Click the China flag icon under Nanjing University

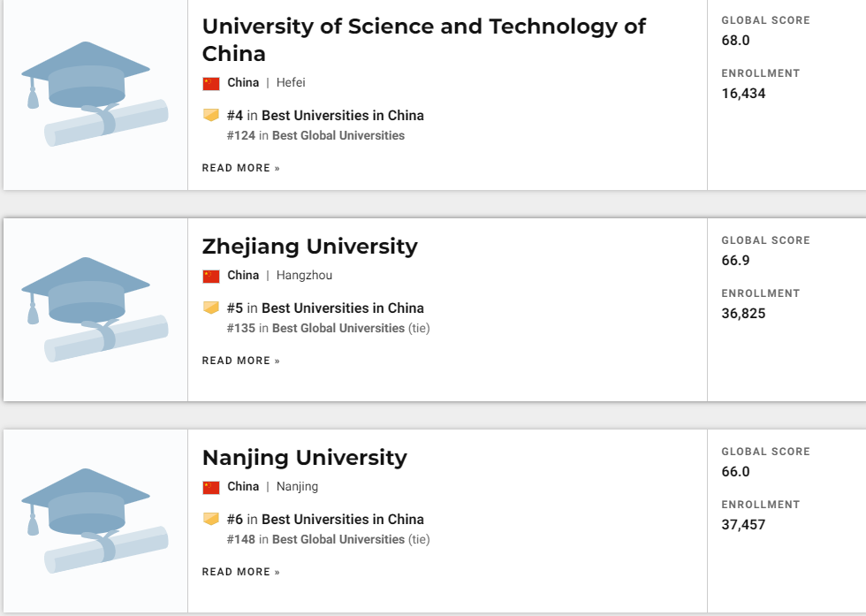211,487
